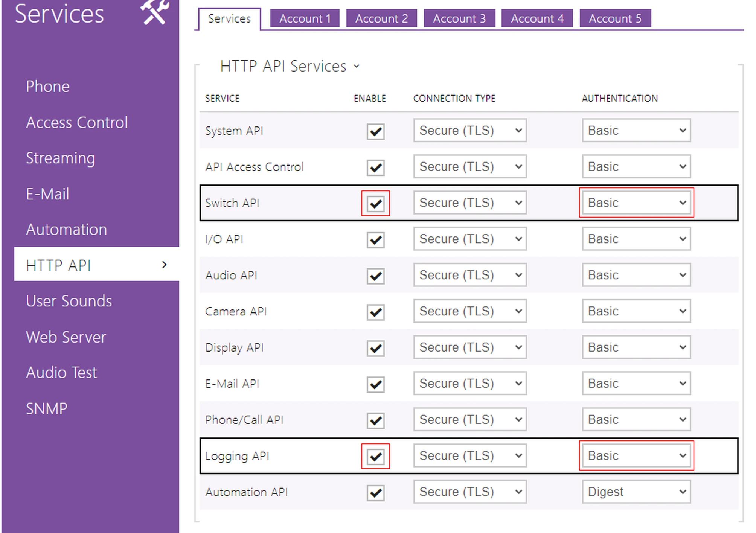This screenshot has width=756, height=533.
Task: Open Audio API connection type dropdown
Action: click(469, 275)
